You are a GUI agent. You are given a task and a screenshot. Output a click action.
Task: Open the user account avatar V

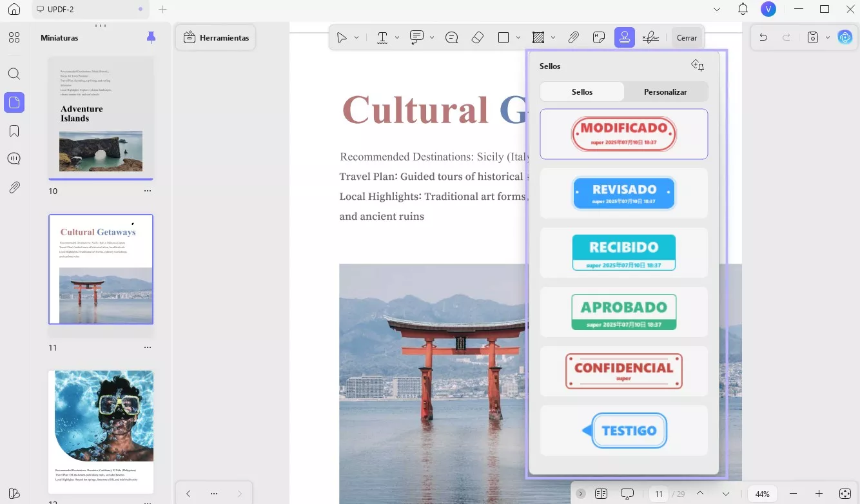tap(768, 9)
